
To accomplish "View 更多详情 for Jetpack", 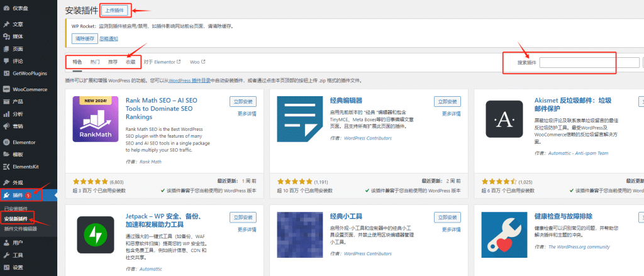I will (x=247, y=229).
